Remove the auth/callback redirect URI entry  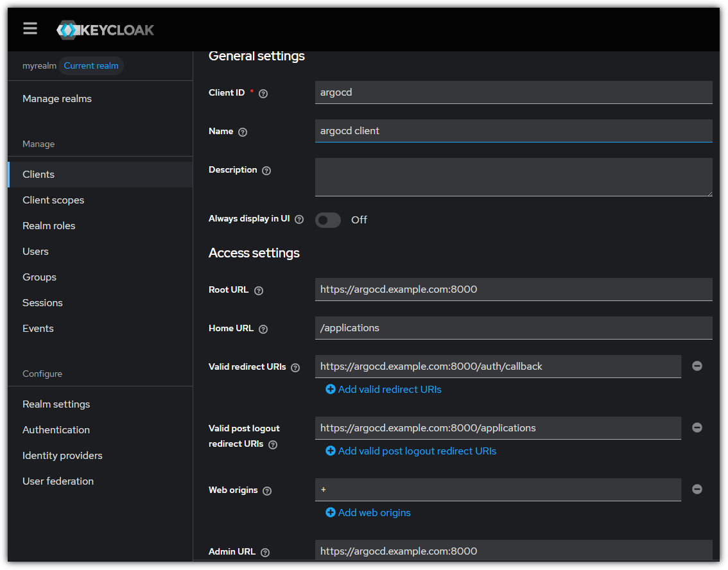[x=697, y=366]
